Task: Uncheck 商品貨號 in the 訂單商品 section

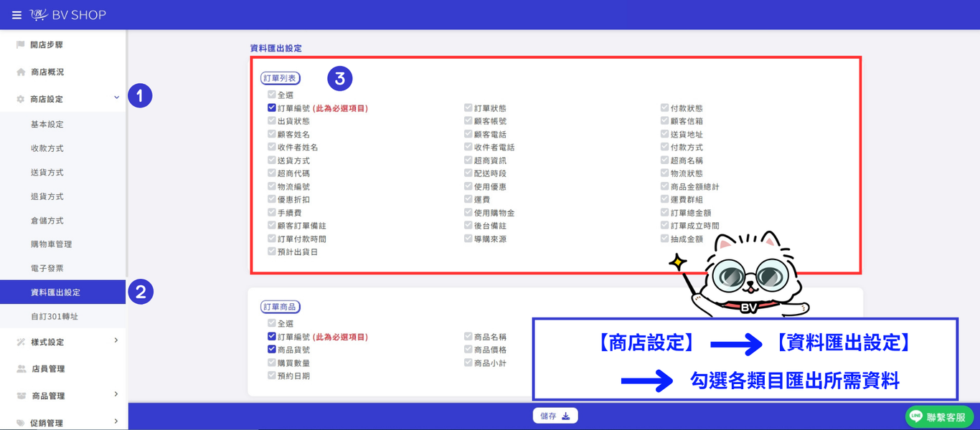Action: [x=271, y=350]
